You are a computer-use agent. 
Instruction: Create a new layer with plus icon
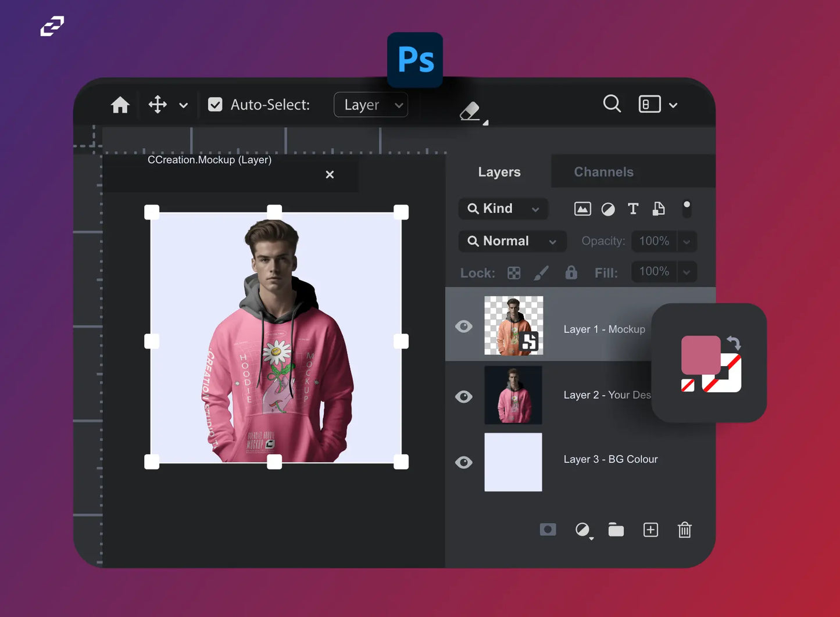click(x=650, y=530)
